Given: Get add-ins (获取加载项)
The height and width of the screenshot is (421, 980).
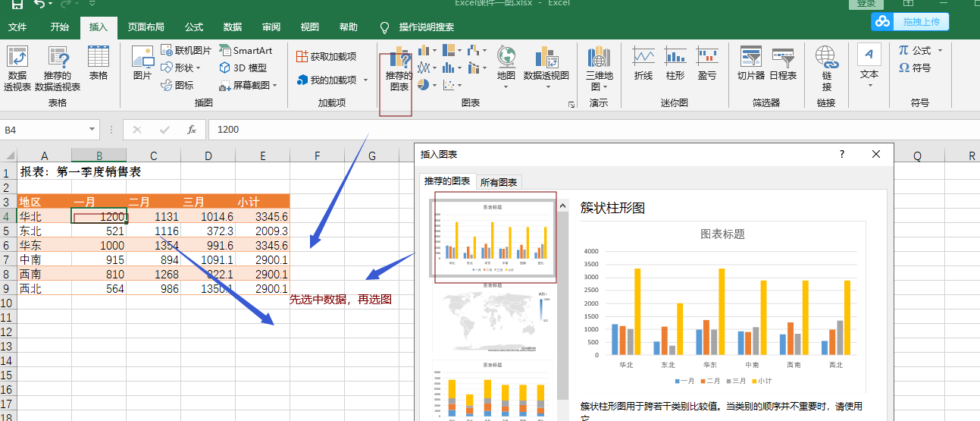Looking at the screenshot, I should click(x=326, y=56).
